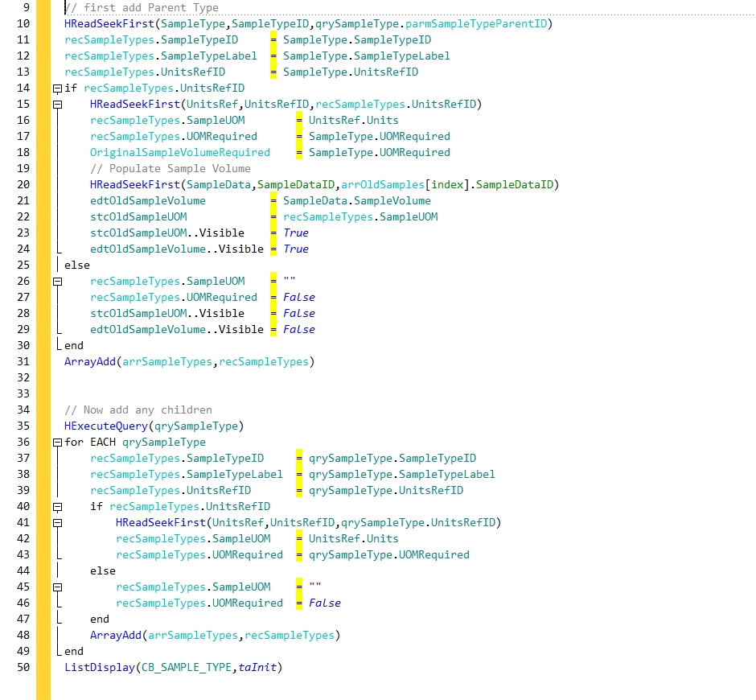Collapse the fold marker on line 45

[57, 587]
